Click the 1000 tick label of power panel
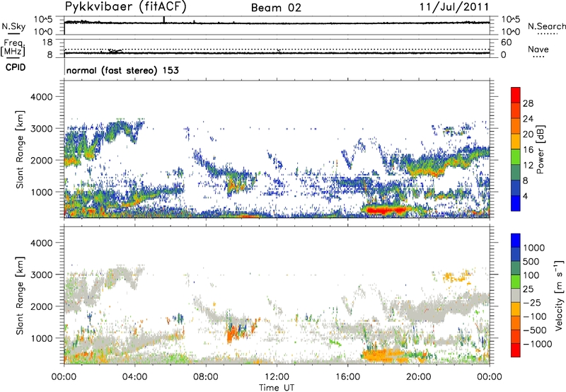This screenshot has width=566, height=392. click(41, 192)
